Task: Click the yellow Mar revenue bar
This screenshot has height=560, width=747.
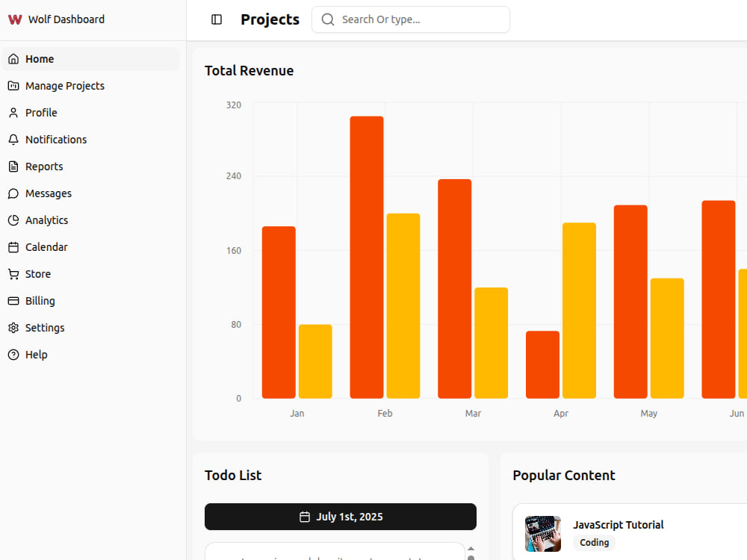Action: 492,343
